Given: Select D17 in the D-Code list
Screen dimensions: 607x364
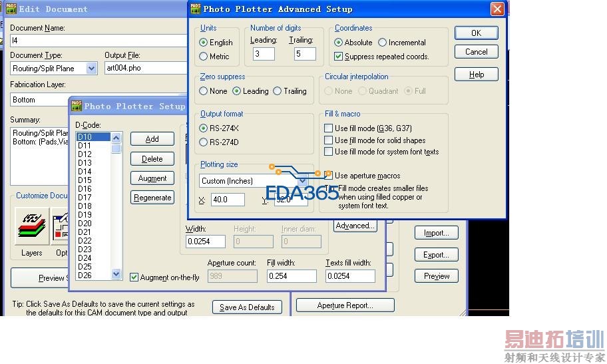Looking at the screenshot, I should click(x=93, y=198).
